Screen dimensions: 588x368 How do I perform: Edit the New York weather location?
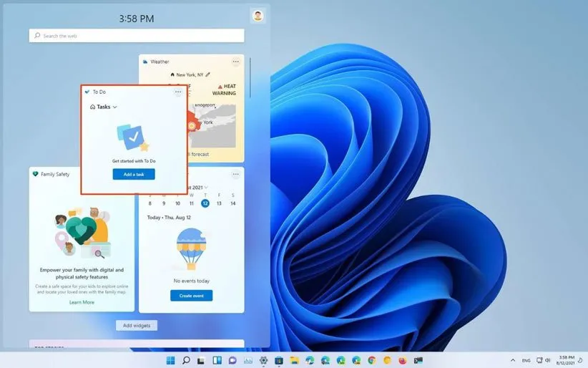click(208, 74)
